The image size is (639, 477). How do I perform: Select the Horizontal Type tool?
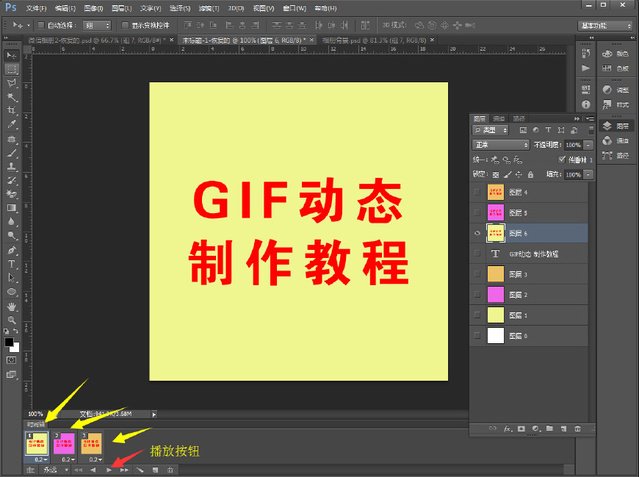pyautogui.click(x=11, y=264)
